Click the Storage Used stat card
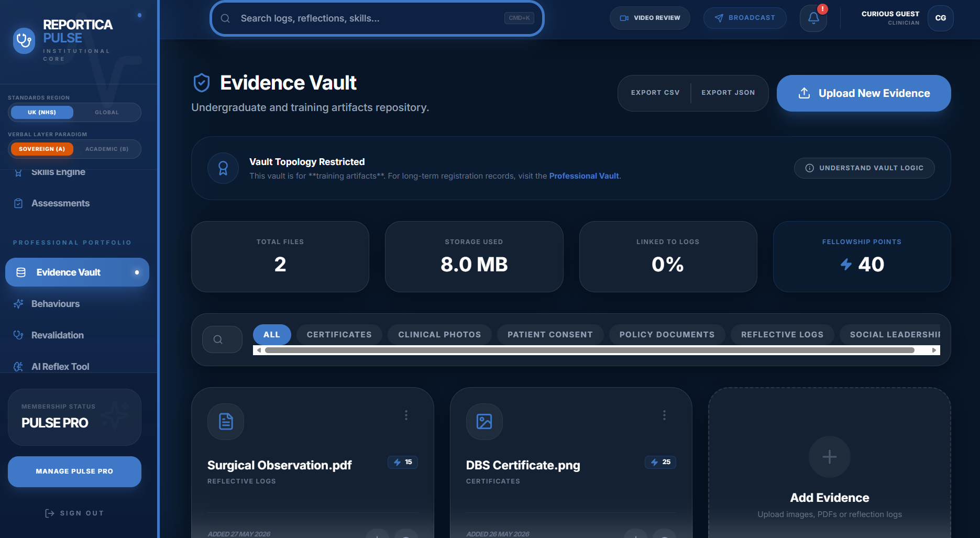The height and width of the screenshot is (538, 980). (474, 257)
